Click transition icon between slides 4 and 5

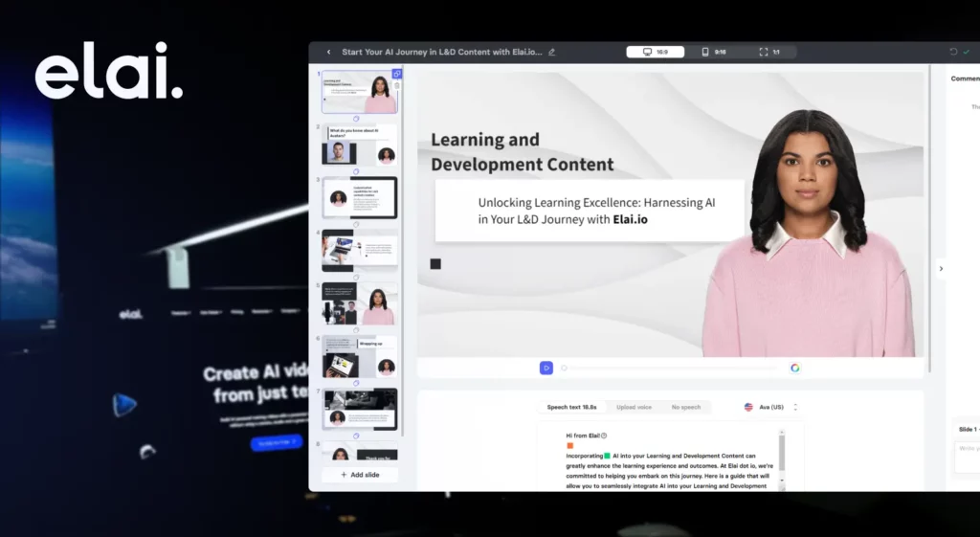(x=356, y=277)
